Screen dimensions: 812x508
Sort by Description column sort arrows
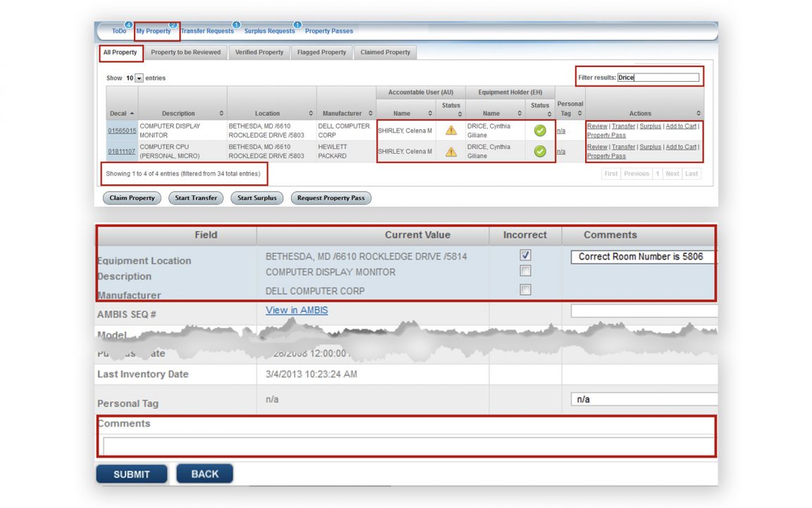pyautogui.click(x=221, y=114)
